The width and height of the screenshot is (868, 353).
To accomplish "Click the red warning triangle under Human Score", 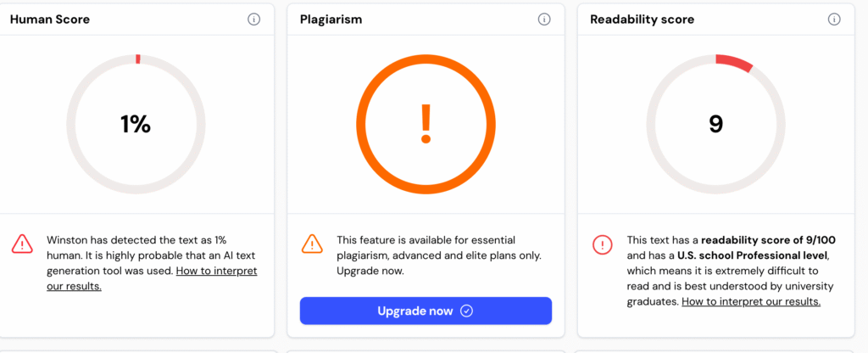I will click(x=22, y=244).
